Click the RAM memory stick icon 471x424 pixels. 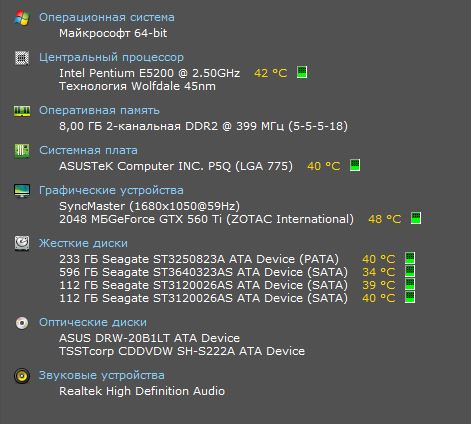coord(22,111)
